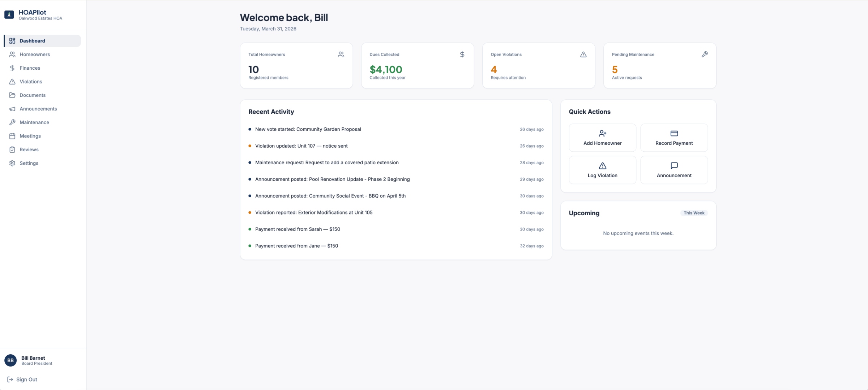Click the Payment received from Sarah activity entry

(297, 229)
